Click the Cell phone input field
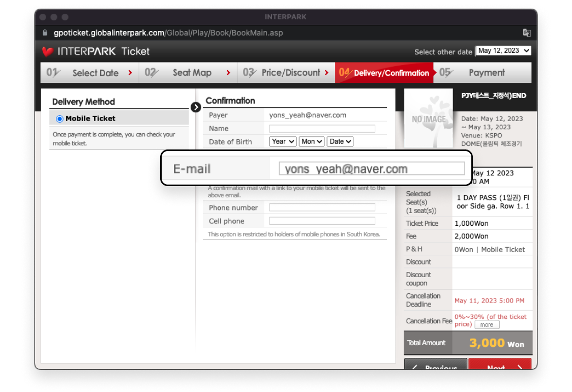This screenshot has height=392, width=572. point(322,221)
